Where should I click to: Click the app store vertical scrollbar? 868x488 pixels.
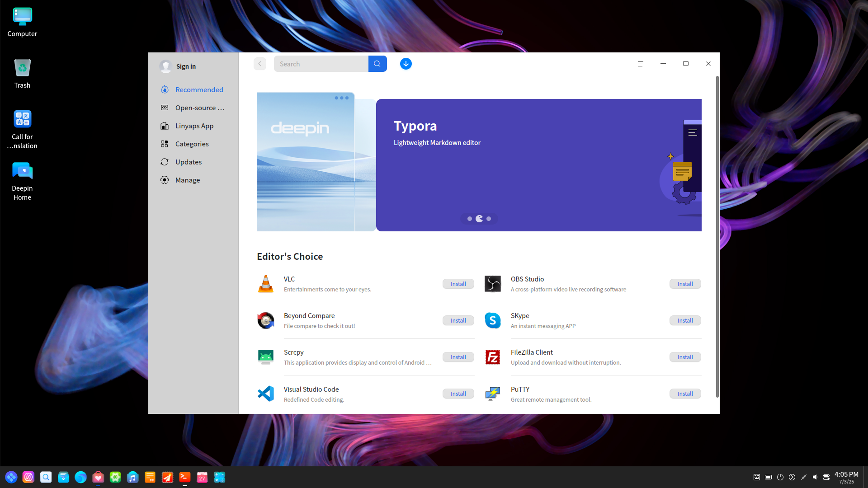tap(717, 237)
